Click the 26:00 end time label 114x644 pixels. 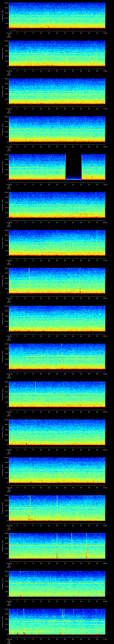105,450
